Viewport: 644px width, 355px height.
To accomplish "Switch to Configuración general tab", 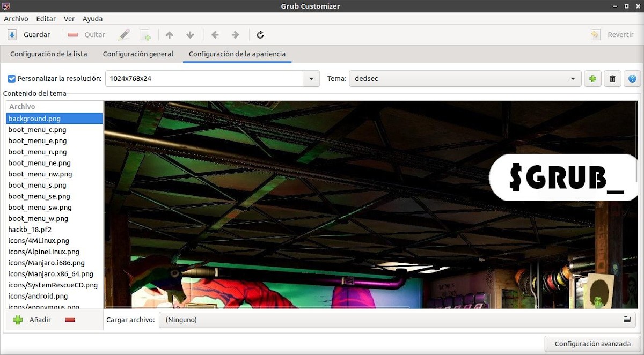I will [x=138, y=54].
